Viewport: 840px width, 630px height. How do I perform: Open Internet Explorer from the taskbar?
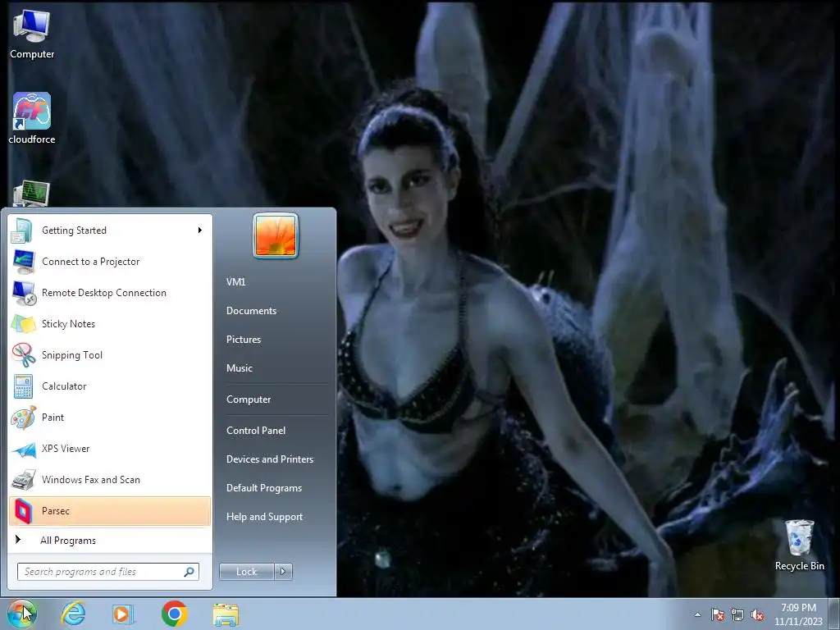pos(73,614)
